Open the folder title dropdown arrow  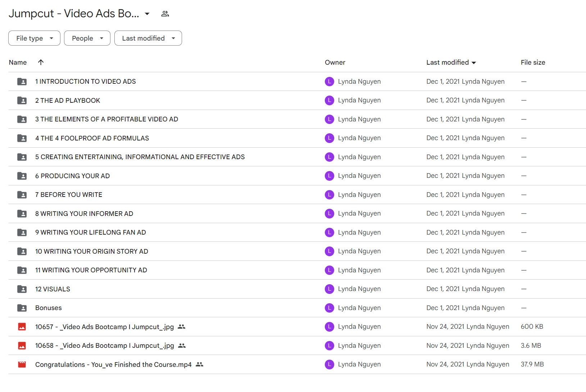click(147, 14)
